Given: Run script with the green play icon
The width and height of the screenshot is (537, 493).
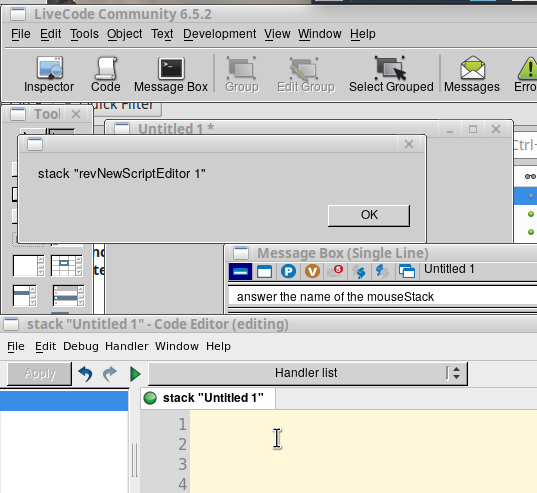Looking at the screenshot, I should (135, 374).
